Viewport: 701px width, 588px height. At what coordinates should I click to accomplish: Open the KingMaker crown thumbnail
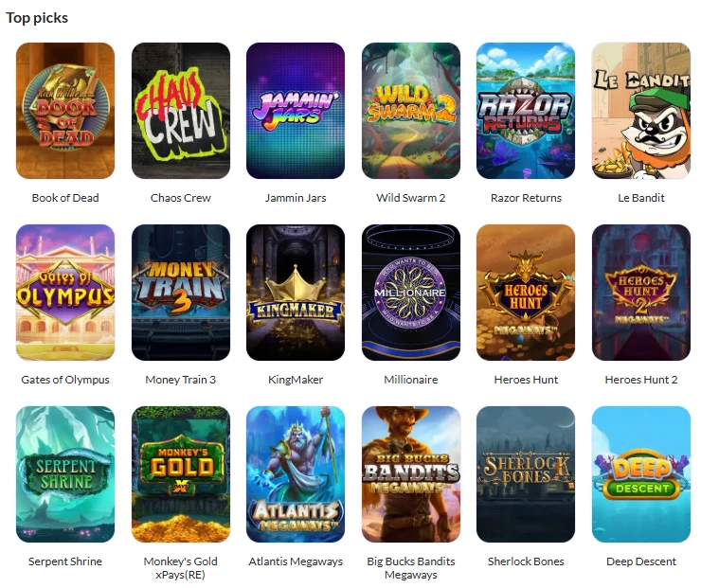click(x=296, y=293)
